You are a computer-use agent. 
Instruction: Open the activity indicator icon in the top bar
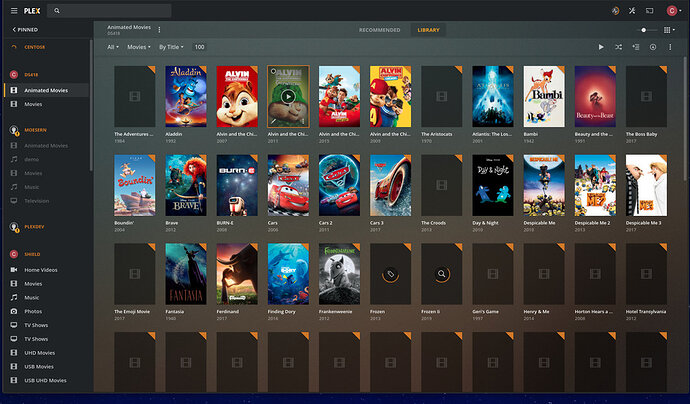615,11
